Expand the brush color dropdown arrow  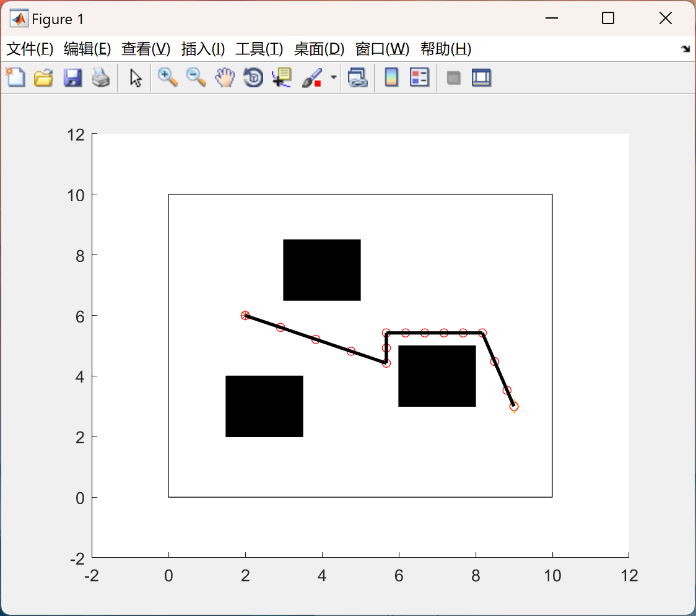click(333, 77)
